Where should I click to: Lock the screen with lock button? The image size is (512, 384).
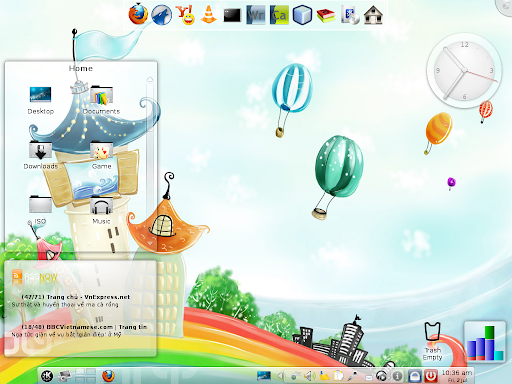415,376
